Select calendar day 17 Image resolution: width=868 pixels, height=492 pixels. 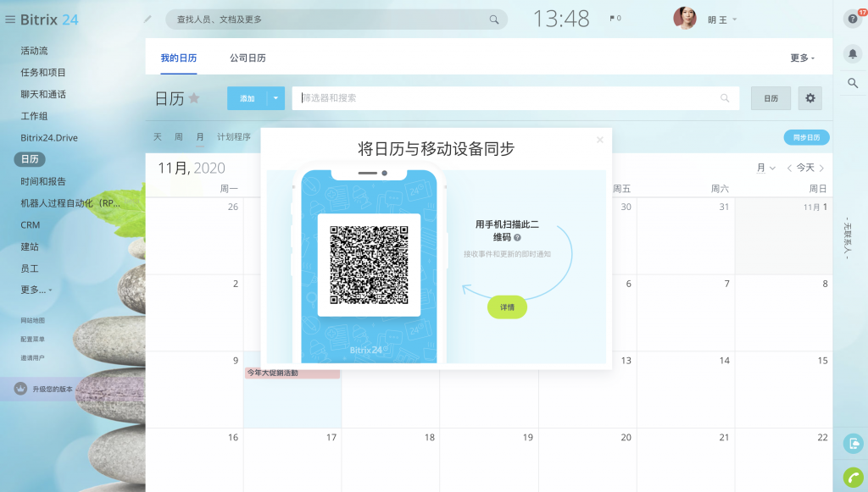tap(292, 460)
